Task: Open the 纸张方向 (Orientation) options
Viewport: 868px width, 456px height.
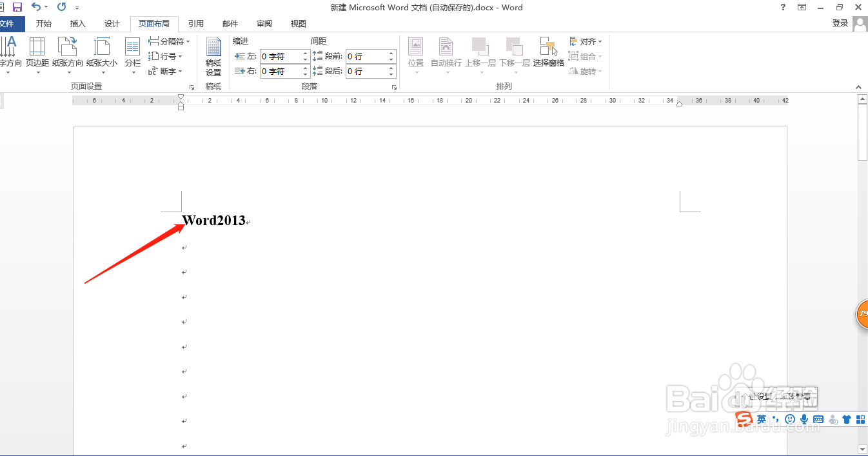Action: pos(68,55)
